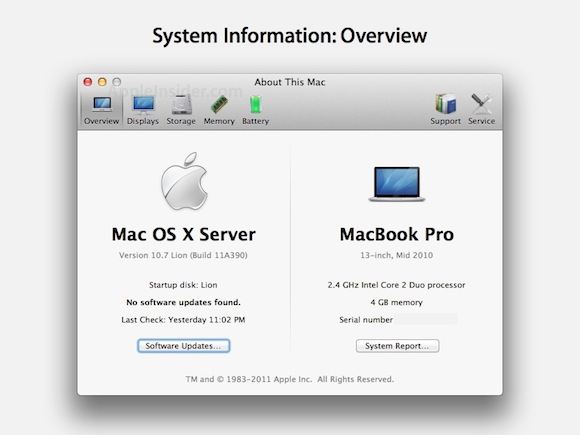580x435 pixels.
Task: Switch to the Displays tab label
Action: coord(143,121)
